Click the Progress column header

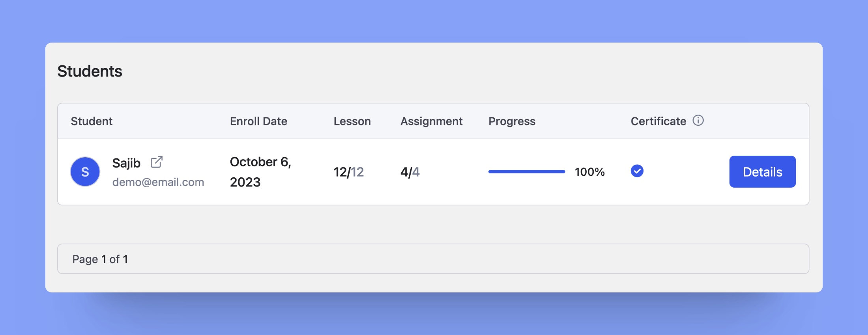click(512, 121)
